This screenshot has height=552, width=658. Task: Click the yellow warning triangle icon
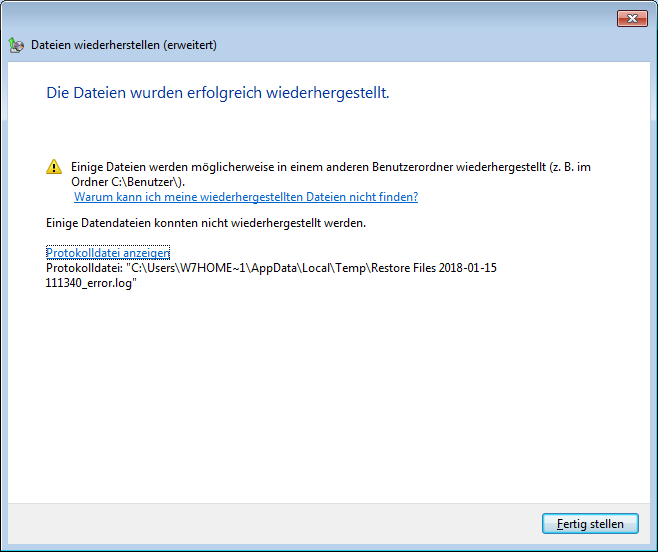tap(54, 167)
